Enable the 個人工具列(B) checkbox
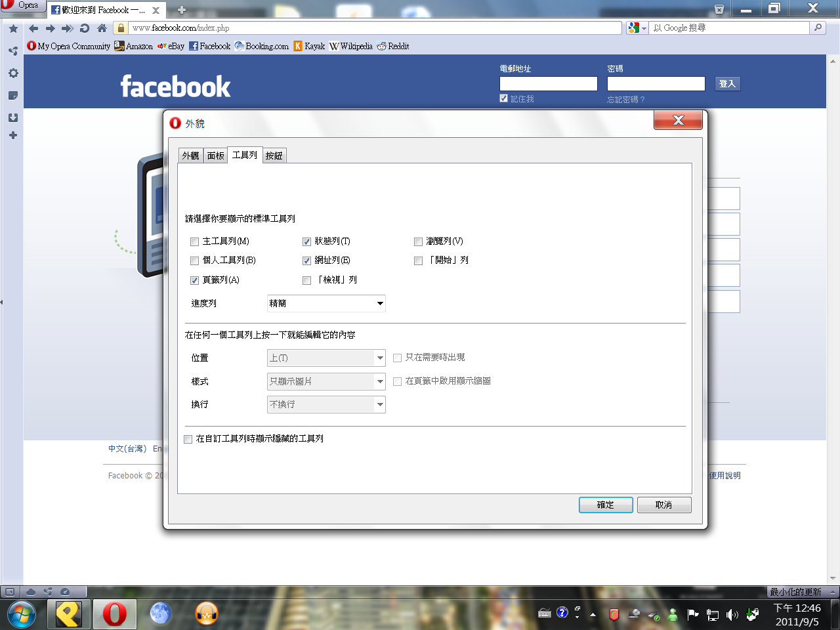 194,261
